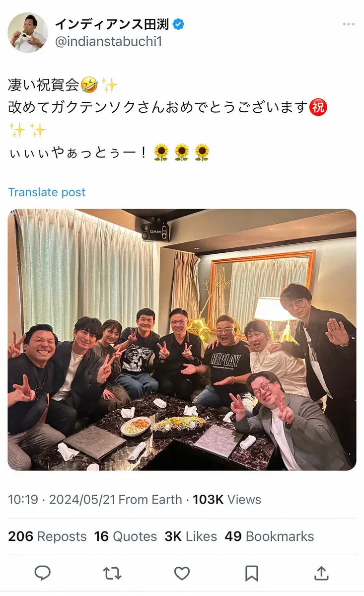Open the share upload icon
Screen dimensions: 364x596
(x=322, y=573)
